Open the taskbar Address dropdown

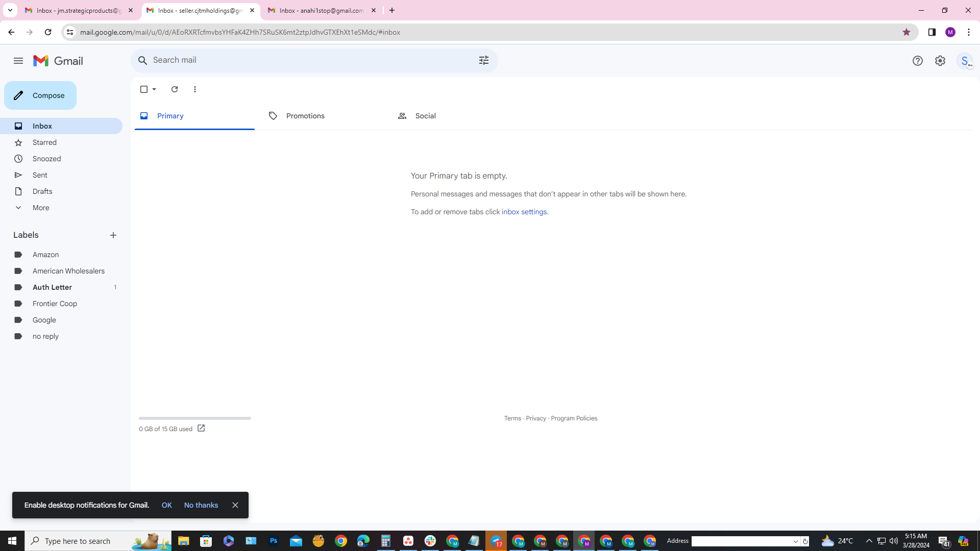click(x=795, y=541)
